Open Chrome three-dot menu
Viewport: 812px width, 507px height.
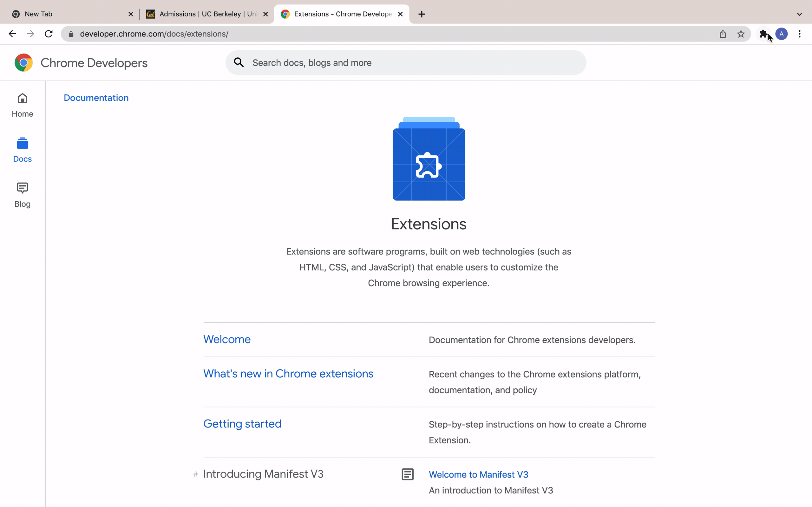[x=800, y=34]
